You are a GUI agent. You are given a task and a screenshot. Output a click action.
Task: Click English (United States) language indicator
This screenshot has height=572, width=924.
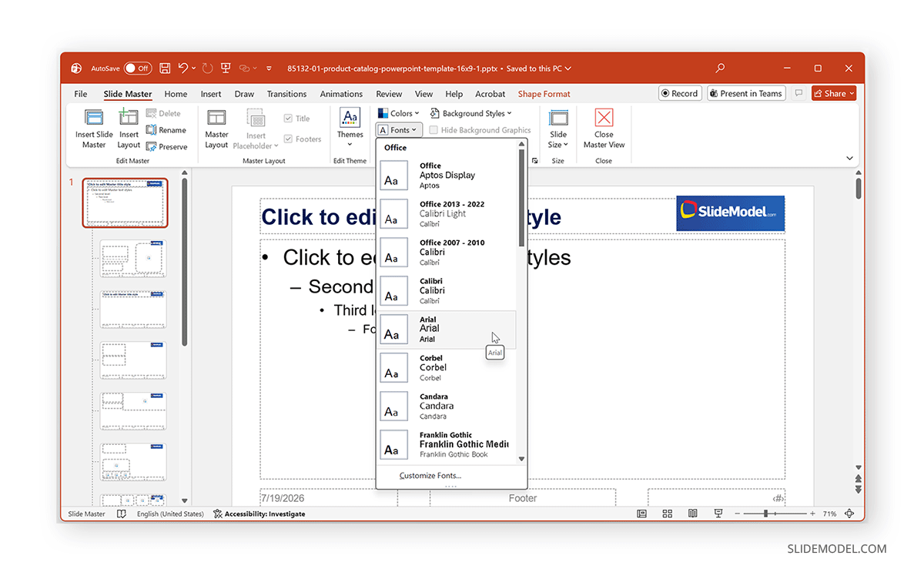click(x=170, y=513)
